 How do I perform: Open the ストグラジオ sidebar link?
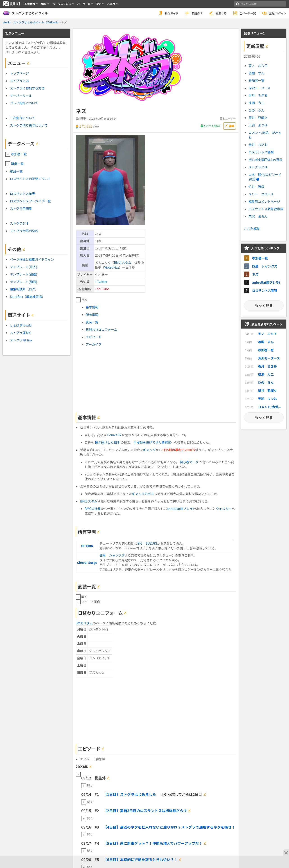(x=19, y=223)
